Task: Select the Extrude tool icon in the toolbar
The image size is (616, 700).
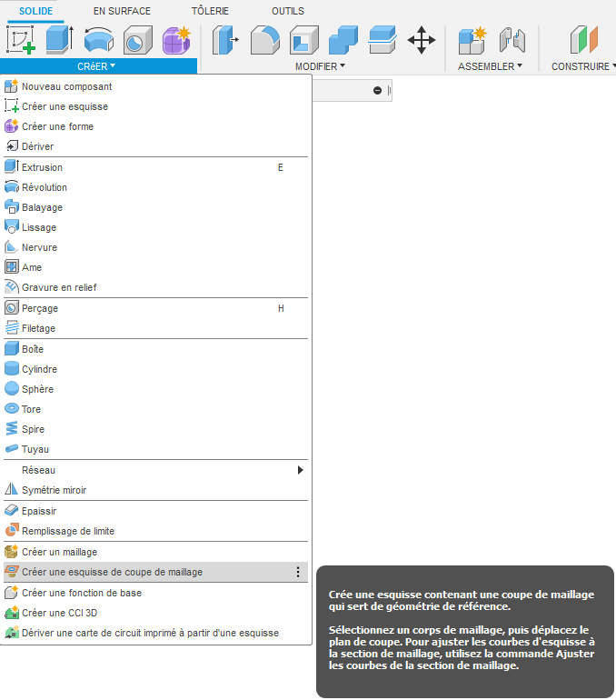Action: (59, 40)
